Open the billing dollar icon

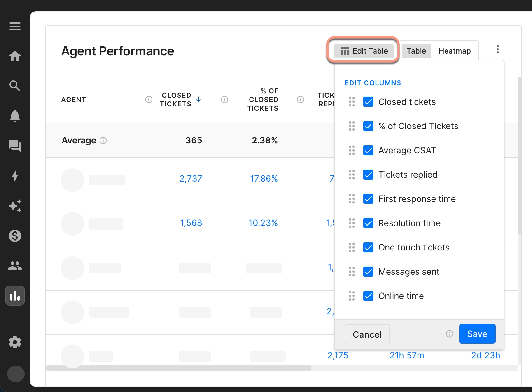point(15,236)
